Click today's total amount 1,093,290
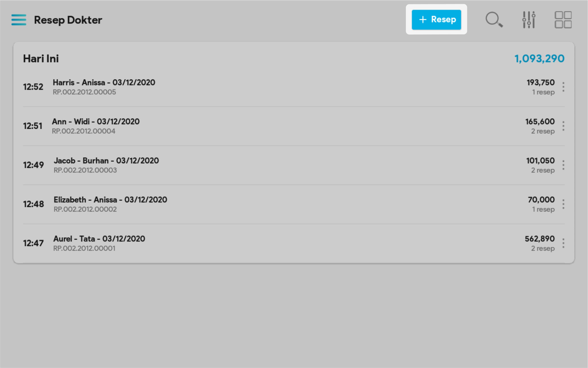 click(x=539, y=59)
